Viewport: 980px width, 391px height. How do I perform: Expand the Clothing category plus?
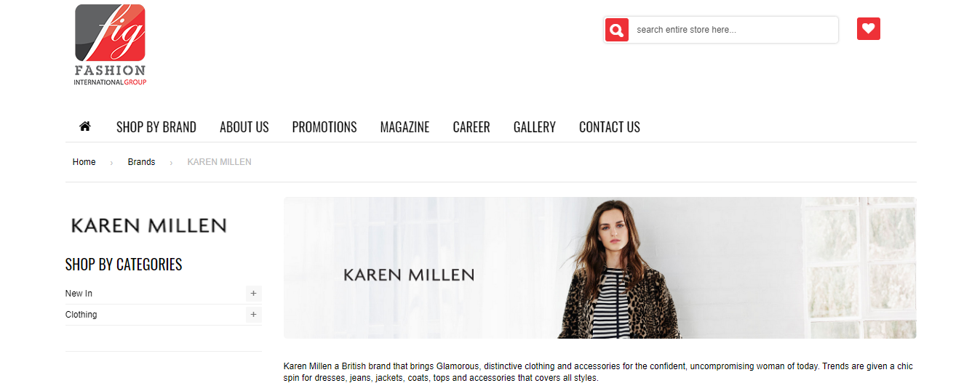point(253,315)
